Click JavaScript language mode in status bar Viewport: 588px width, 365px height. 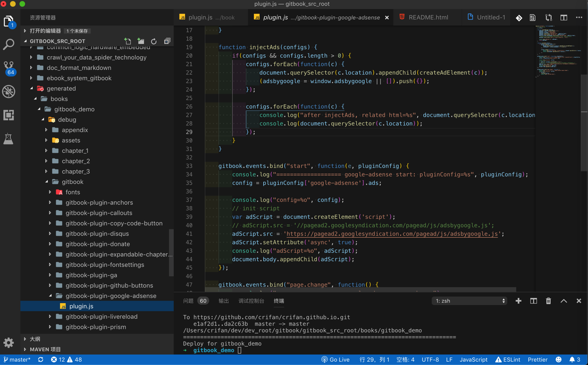tap(473, 359)
